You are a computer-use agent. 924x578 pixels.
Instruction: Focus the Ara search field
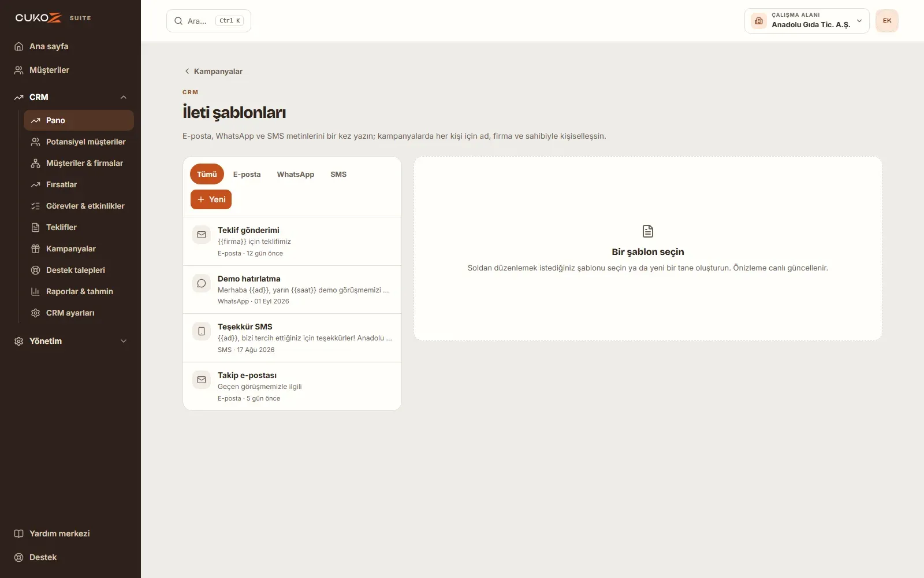[x=208, y=21]
